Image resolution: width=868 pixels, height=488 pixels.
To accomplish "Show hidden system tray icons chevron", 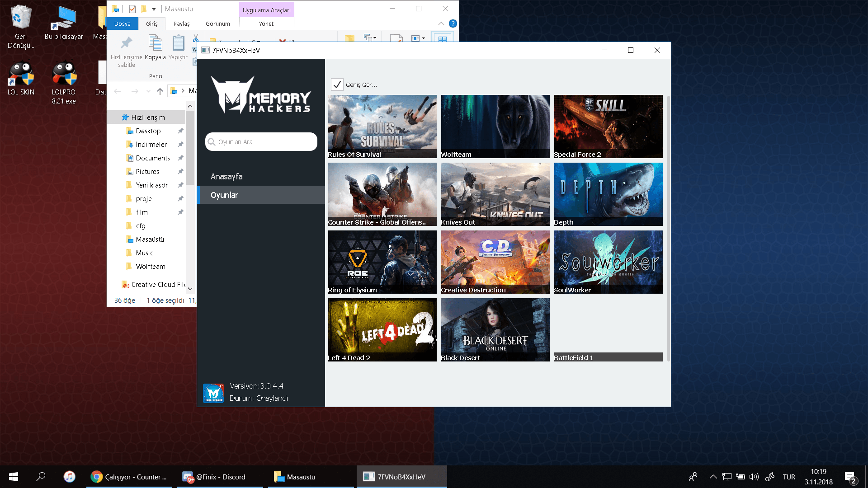I will [713, 477].
